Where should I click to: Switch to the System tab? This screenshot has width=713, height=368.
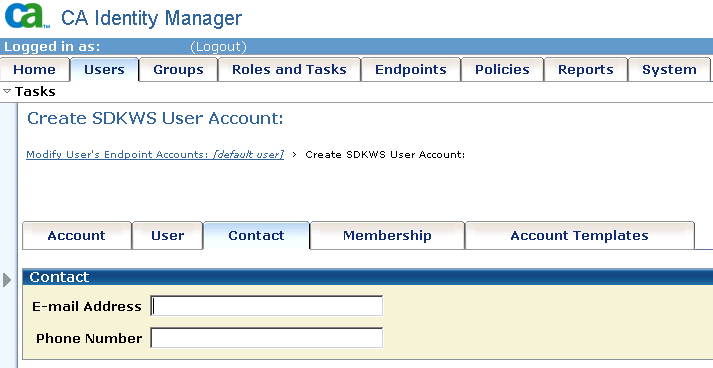(x=669, y=70)
